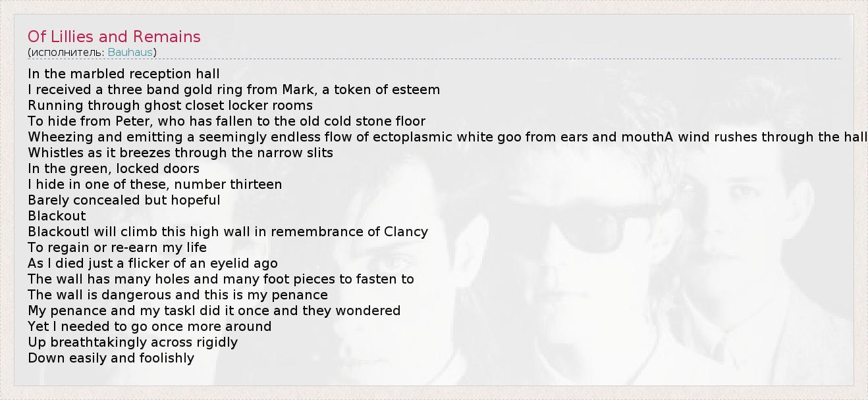Click the line 'Whistles as it breezes through'
This screenshot has height=400, width=868.
point(180,153)
